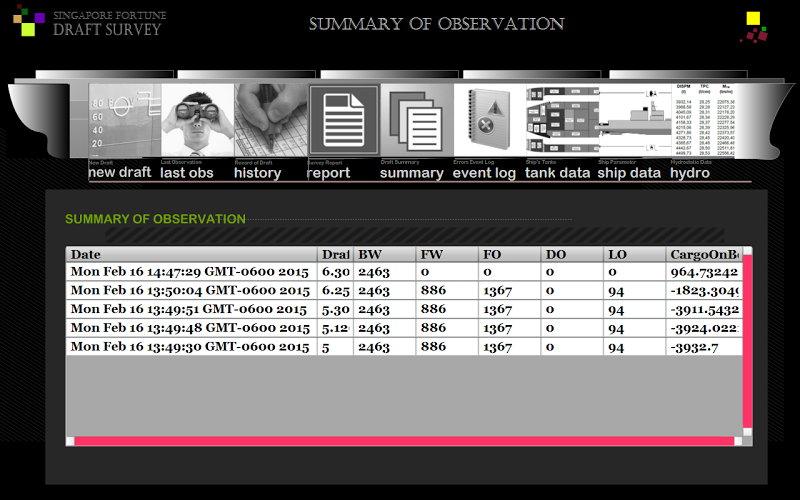Viewport: 800px width, 500px height.
Task: Click the yellow and red squares logo
Action: 754,28
